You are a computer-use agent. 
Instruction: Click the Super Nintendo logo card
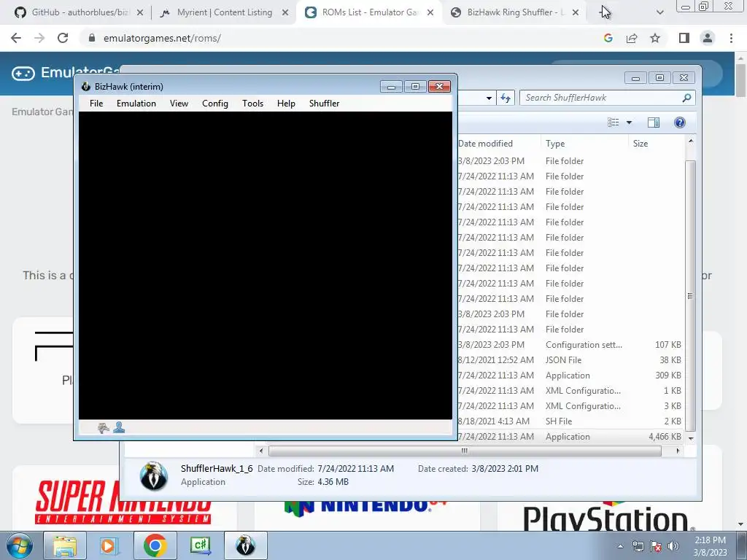[123, 502]
